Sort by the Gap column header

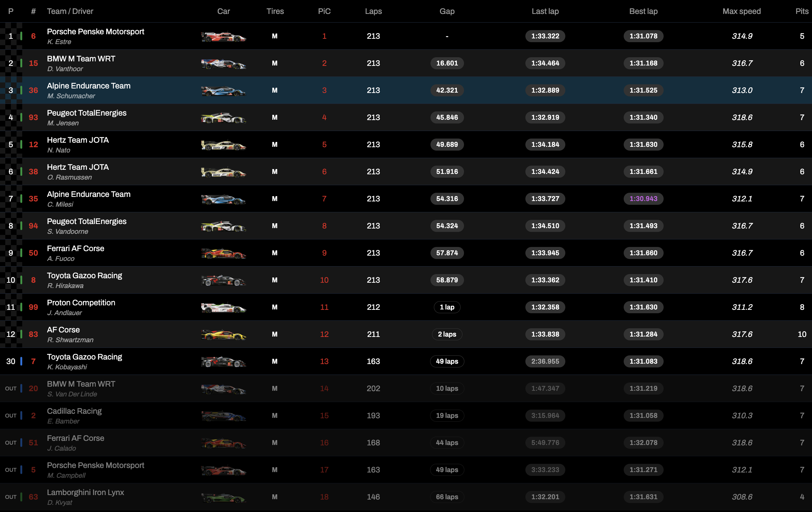point(447,11)
